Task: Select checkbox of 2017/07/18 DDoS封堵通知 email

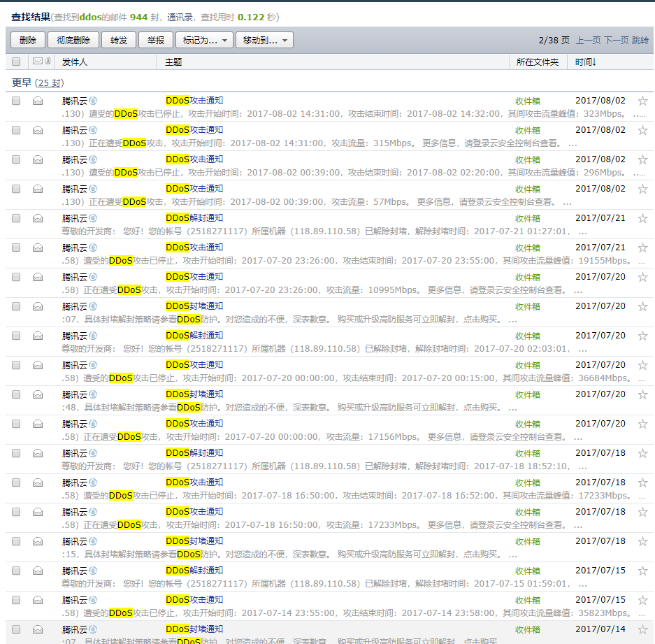Action: click(x=16, y=541)
